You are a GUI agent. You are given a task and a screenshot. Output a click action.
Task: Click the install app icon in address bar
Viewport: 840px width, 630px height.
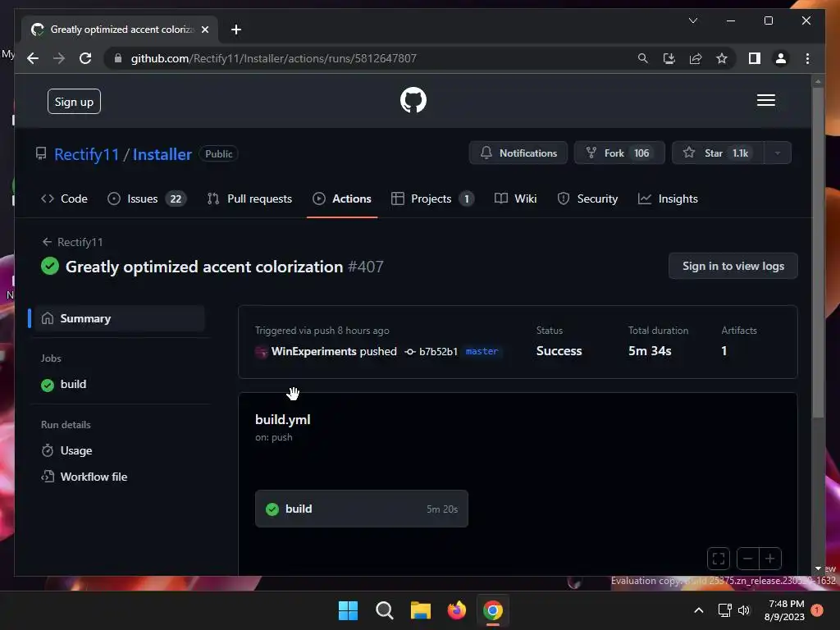(x=669, y=58)
